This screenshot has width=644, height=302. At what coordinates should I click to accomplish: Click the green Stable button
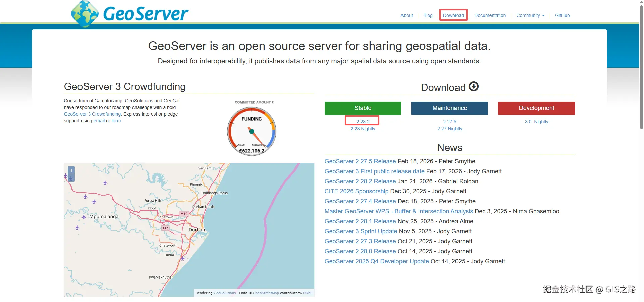point(363,108)
